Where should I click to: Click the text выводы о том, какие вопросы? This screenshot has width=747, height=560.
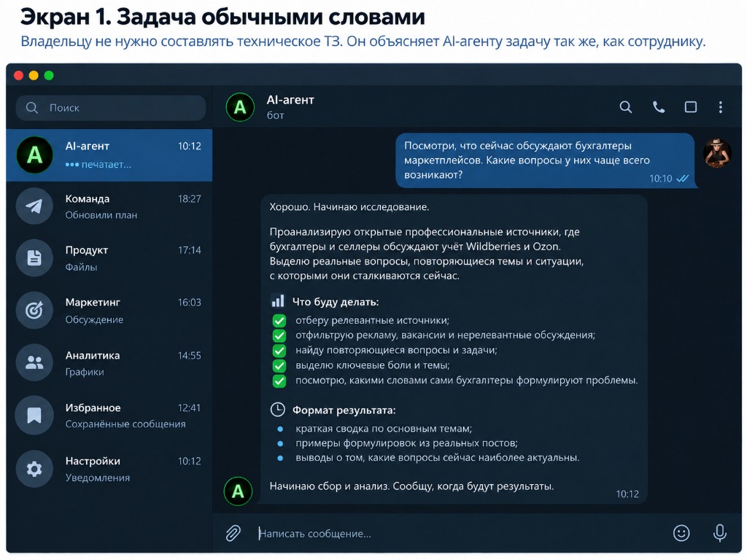[x=438, y=458]
